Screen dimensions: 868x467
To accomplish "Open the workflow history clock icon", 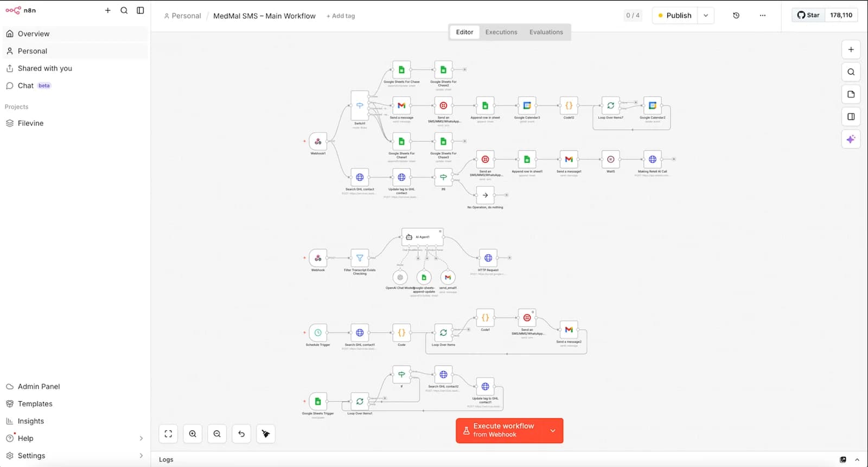I will pos(736,15).
